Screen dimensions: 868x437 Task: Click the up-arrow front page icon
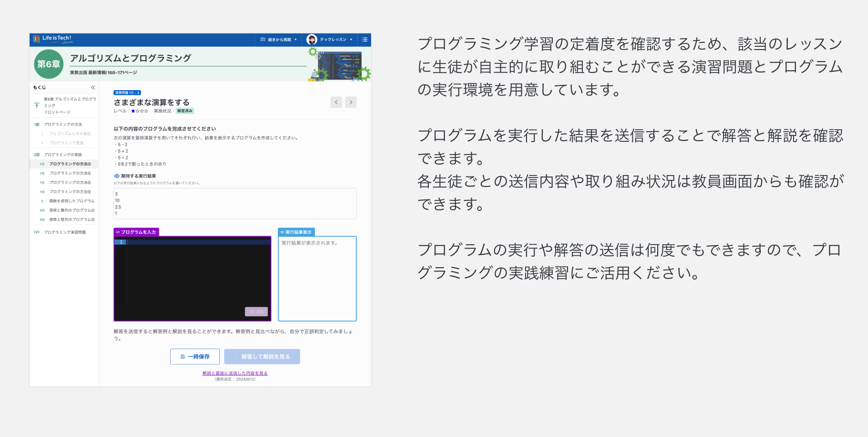37,105
